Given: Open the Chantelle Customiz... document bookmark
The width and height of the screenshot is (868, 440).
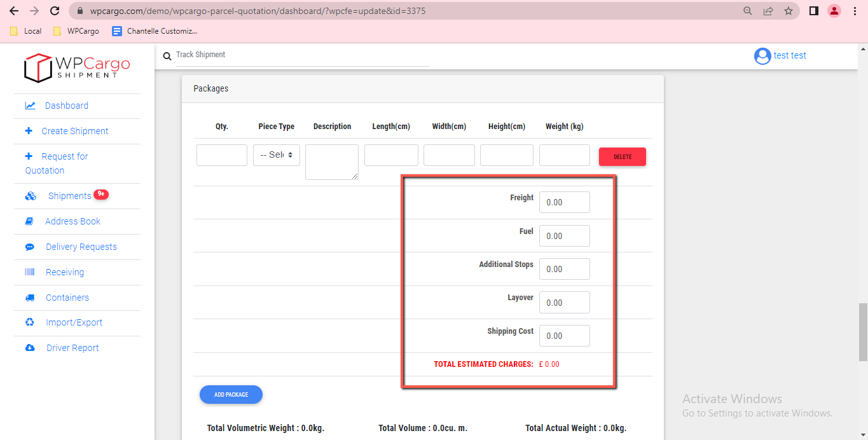Looking at the screenshot, I should point(155,31).
